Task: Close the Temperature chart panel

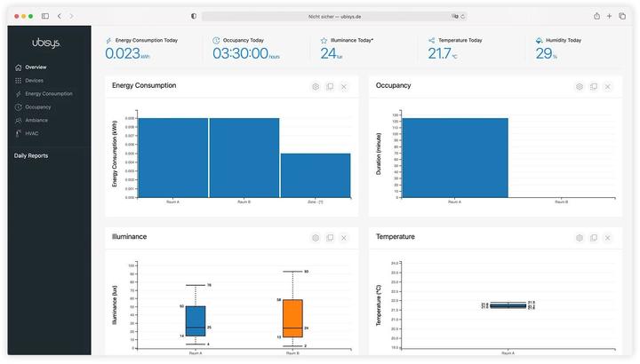Action: click(x=608, y=238)
